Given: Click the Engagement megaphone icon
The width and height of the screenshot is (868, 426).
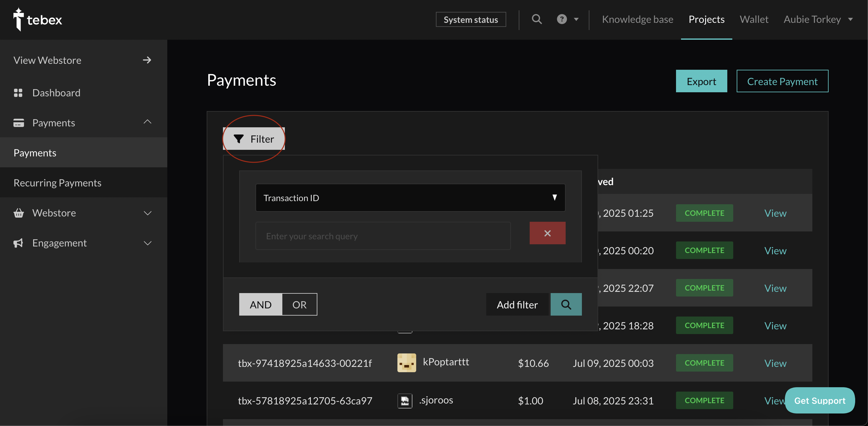Looking at the screenshot, I should click(18, 243).
